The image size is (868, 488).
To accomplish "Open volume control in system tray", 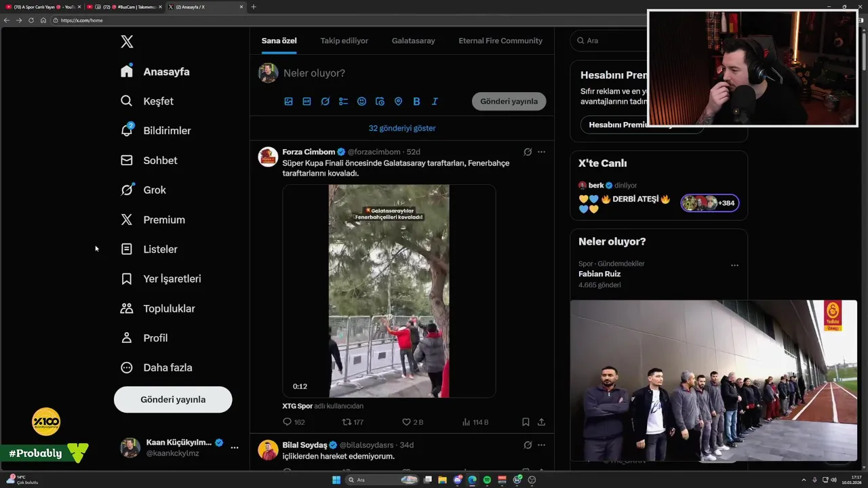I will pos(833,480).
